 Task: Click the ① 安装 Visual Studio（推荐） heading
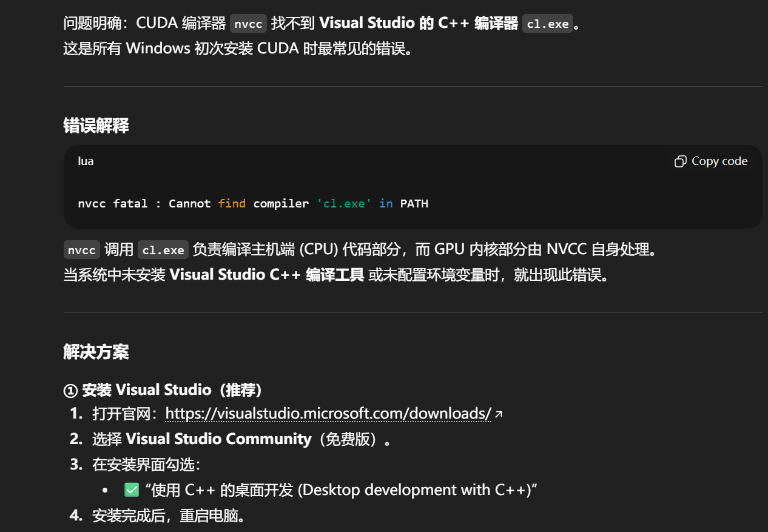pos(163,389)
